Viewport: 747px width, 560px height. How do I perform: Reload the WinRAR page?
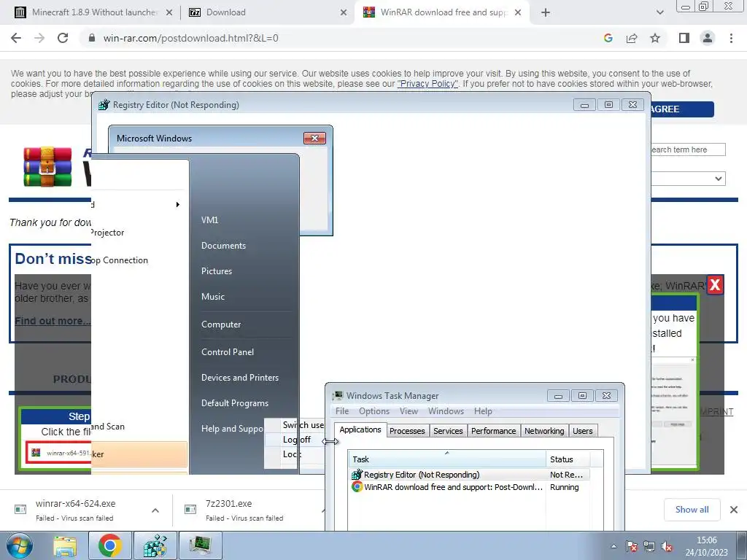[63, 38]
